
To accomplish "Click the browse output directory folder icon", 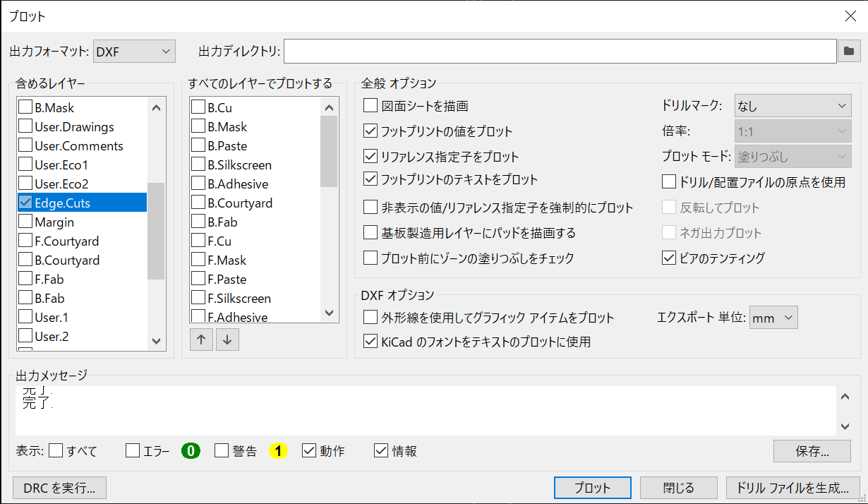I will [849, 51].
